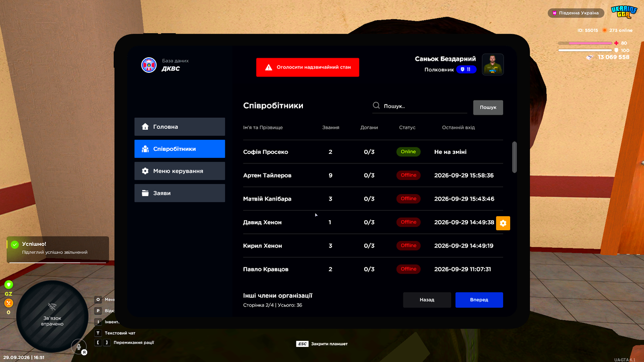Image resolution: width=644 pixels, height=362 pixels.
Task: Click the ДКВС emblem logo
Action: [148, 65]
